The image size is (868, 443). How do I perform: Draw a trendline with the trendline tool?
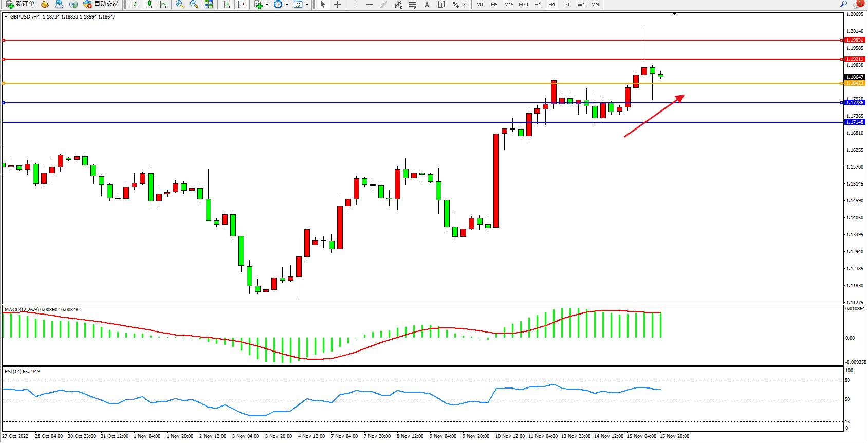383,4
